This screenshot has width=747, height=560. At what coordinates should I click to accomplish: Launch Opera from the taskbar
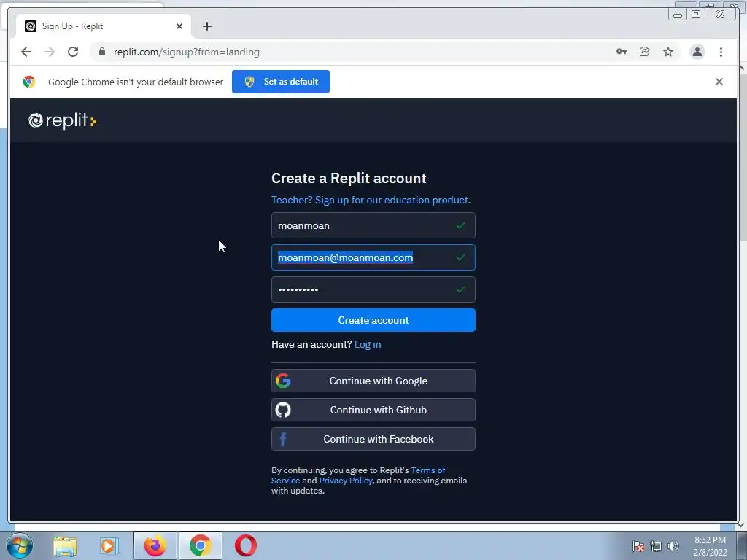tap(245, 545)
